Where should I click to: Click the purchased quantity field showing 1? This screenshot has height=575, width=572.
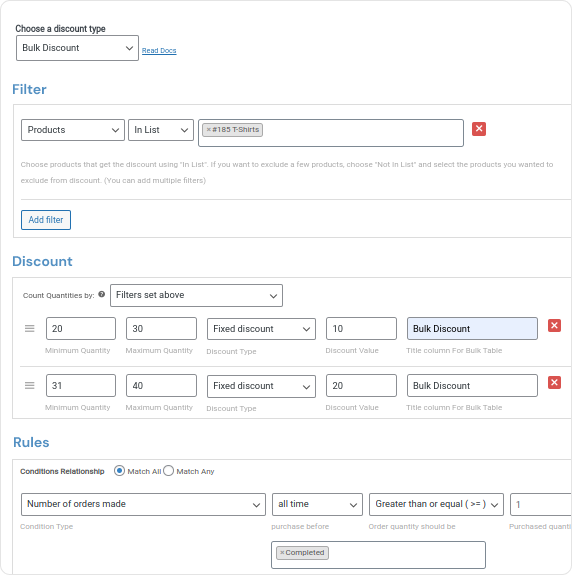point(541,505)
